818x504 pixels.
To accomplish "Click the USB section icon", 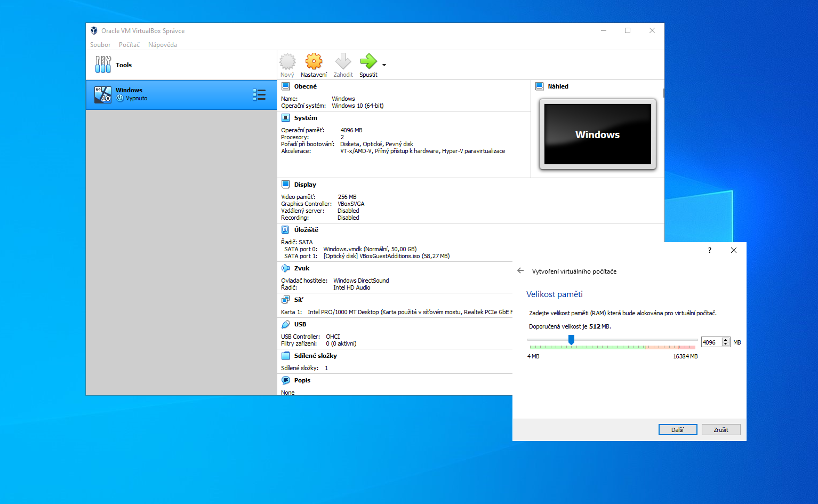I will pyautogui.click(x=285, y=324).
